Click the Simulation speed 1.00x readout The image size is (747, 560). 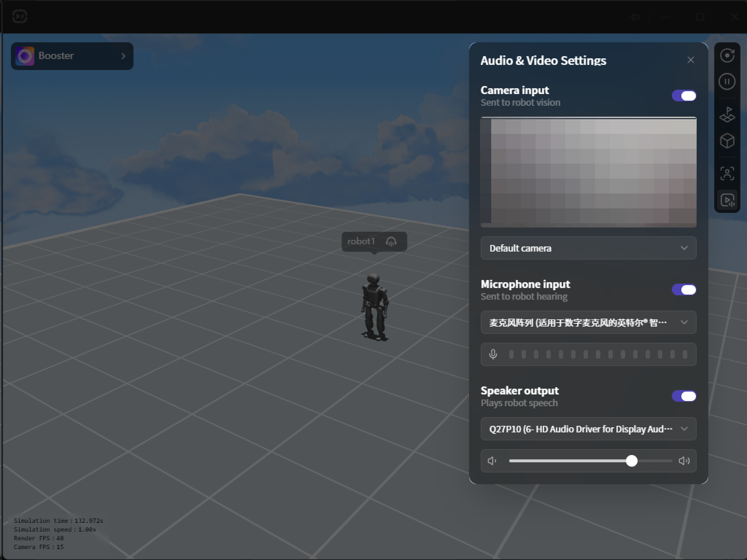[55, 529]
